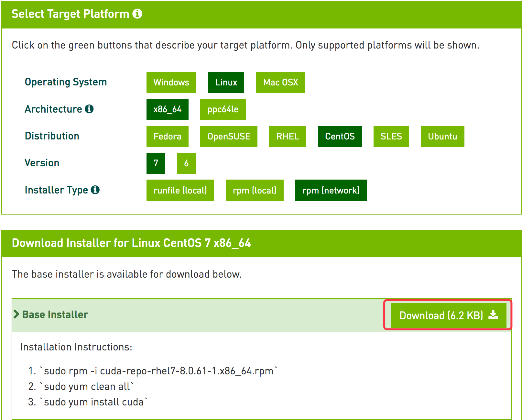
Task: Click the Base Installer heading text
Action: (x=55, y=314)
